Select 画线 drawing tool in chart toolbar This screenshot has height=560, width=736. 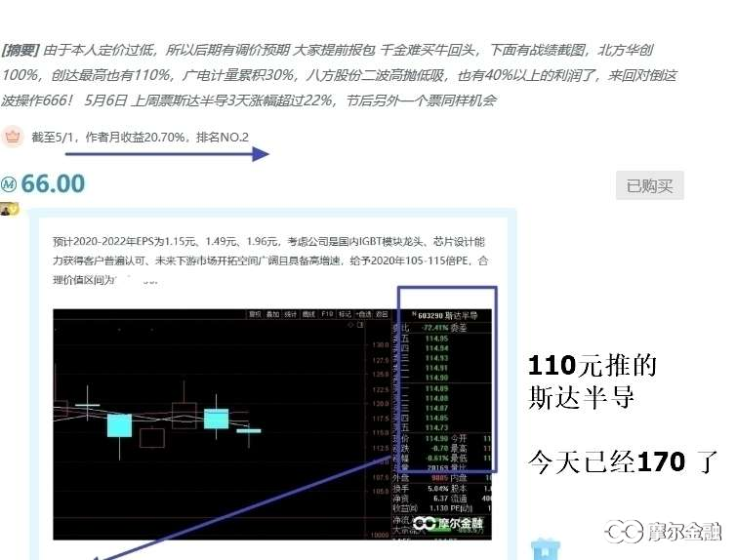[308, 315]
